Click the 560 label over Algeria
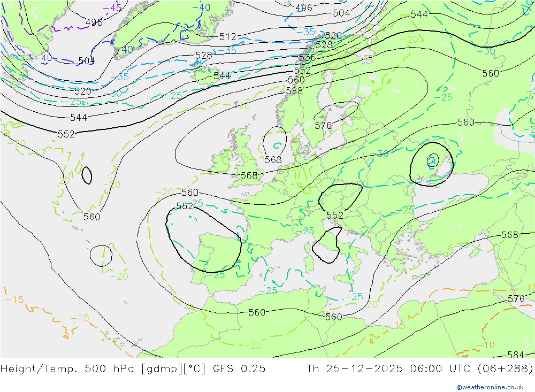This screenshot has height=392, width=535. (x=257, y=312)
